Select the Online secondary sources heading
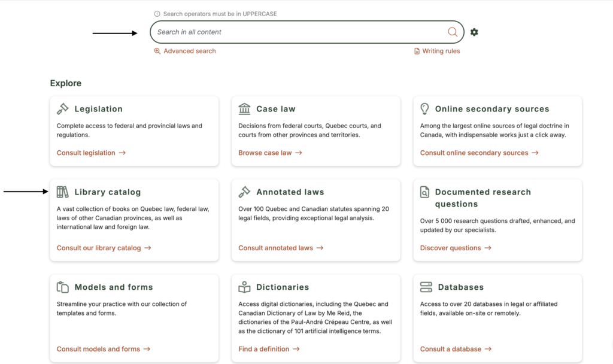Viewport: 613px width, 364px height. pos(492,109)
